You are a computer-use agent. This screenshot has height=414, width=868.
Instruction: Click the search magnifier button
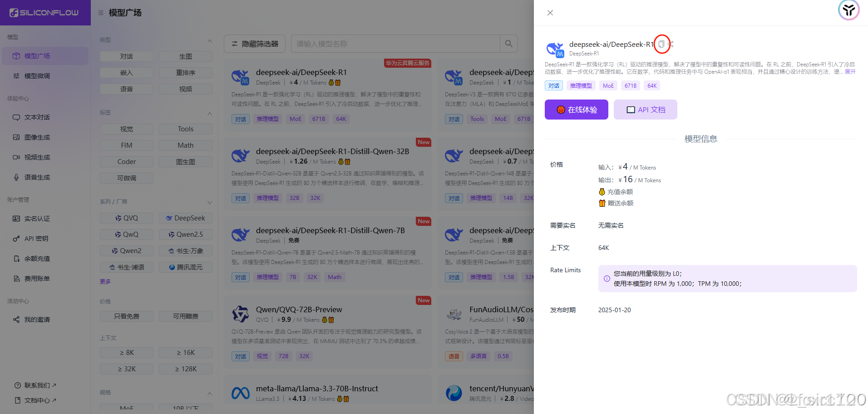[x=509, y=44]
